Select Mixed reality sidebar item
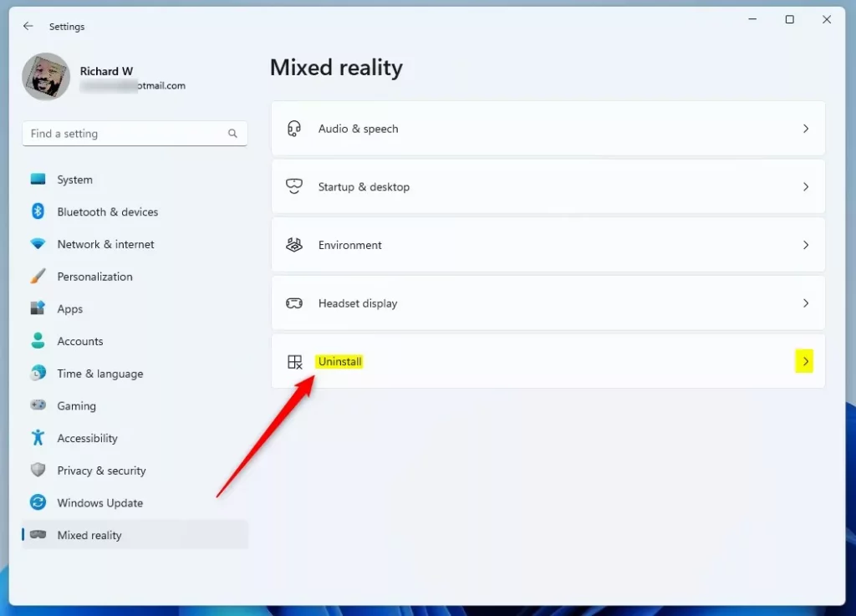Viewport: 856px width, 616px height. click(x=135, y=535)
